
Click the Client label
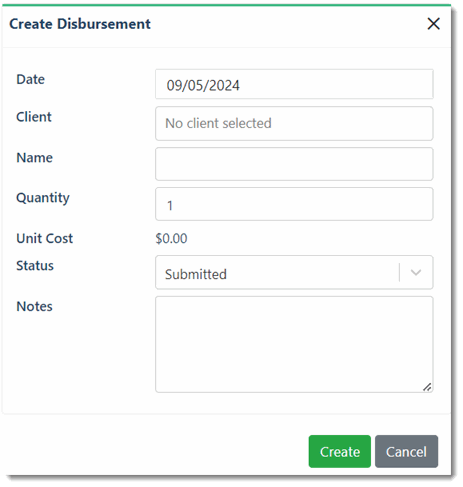coord(34,117)
